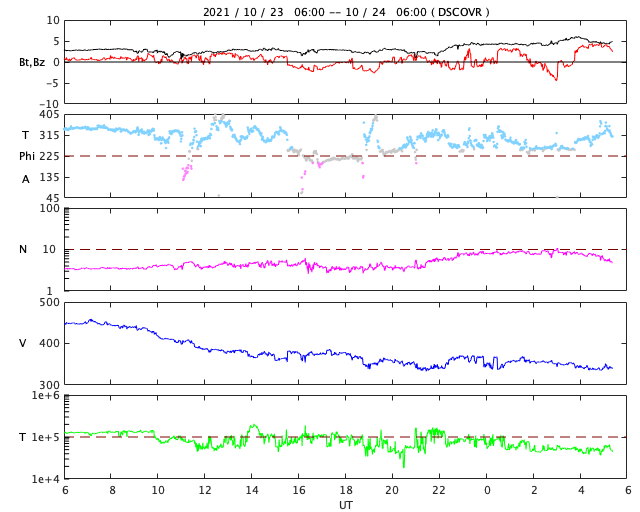Image resolution: width=640 pixels, height=512 pixels.
Task: Click the '1e+6' temperature tick label
Action: click(x=45, y=395)
